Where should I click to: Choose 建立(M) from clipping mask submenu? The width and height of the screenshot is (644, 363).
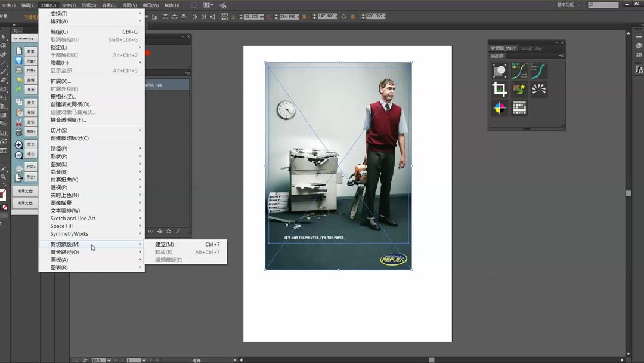(165, 244)
